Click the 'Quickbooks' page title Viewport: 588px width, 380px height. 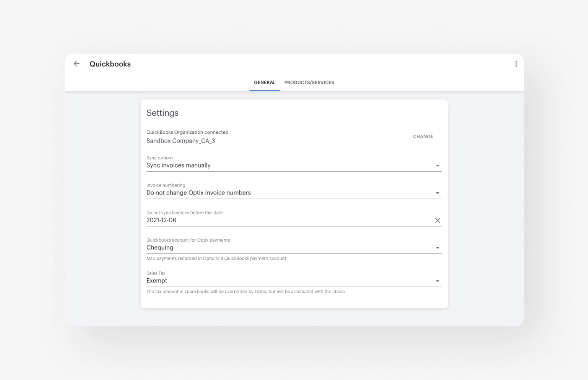tap(110, 64)
